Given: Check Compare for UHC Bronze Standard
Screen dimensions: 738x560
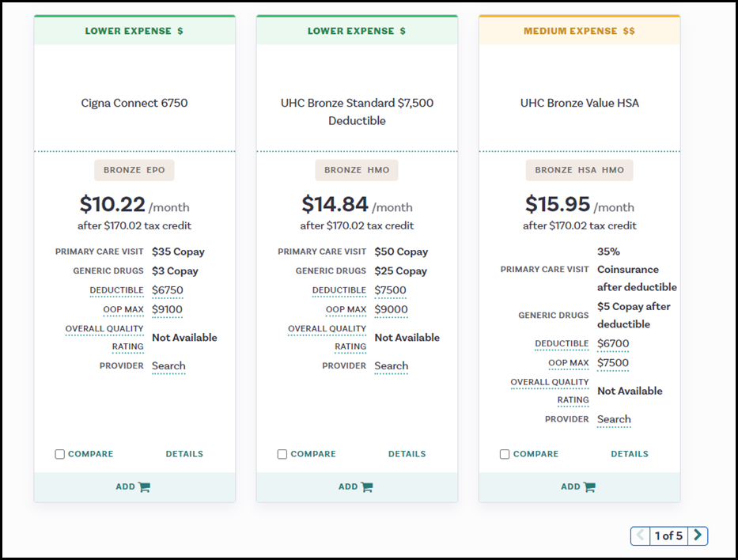Looking at the screenshot, I should [x=282, y=454].
